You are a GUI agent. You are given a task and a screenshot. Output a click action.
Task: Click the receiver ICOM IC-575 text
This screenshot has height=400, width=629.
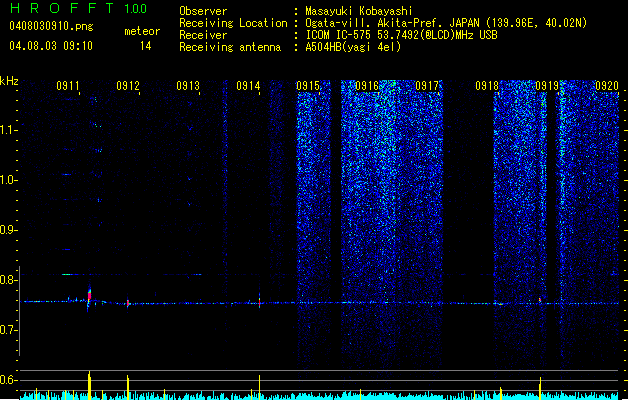401,35
